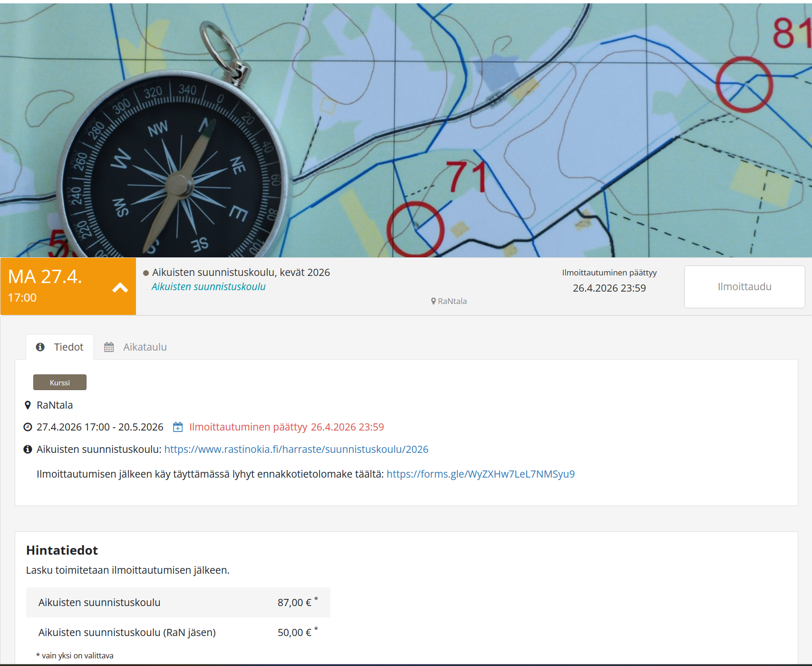
Task: Click the info icon beside Aikuisten suunnistuskoulu link
Action: tap(28, 450)
